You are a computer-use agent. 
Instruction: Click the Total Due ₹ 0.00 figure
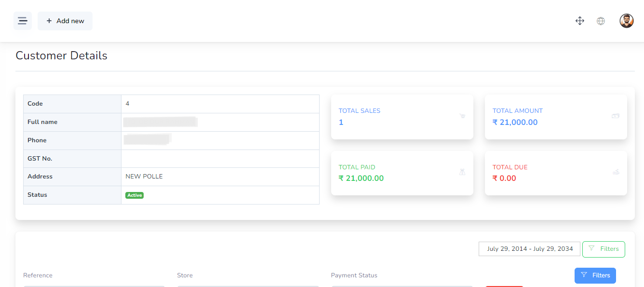[x=504, y=178]
